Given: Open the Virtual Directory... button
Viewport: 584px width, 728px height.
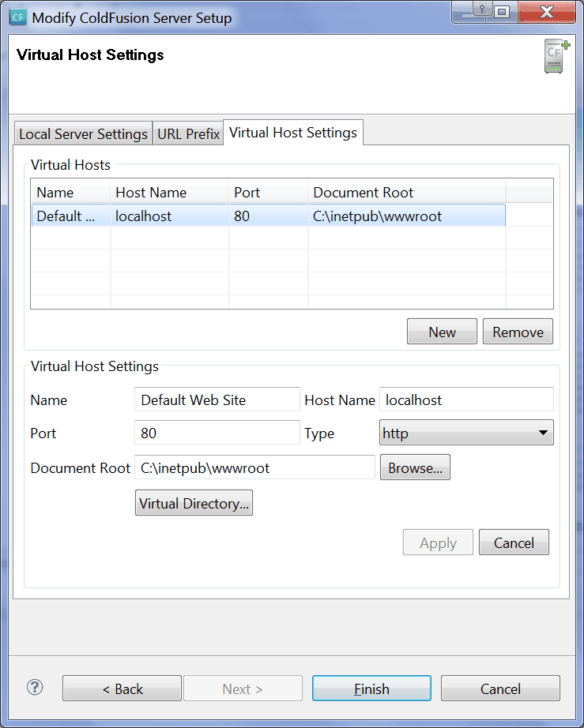Looking at the screenshot, I should (194, 503).
